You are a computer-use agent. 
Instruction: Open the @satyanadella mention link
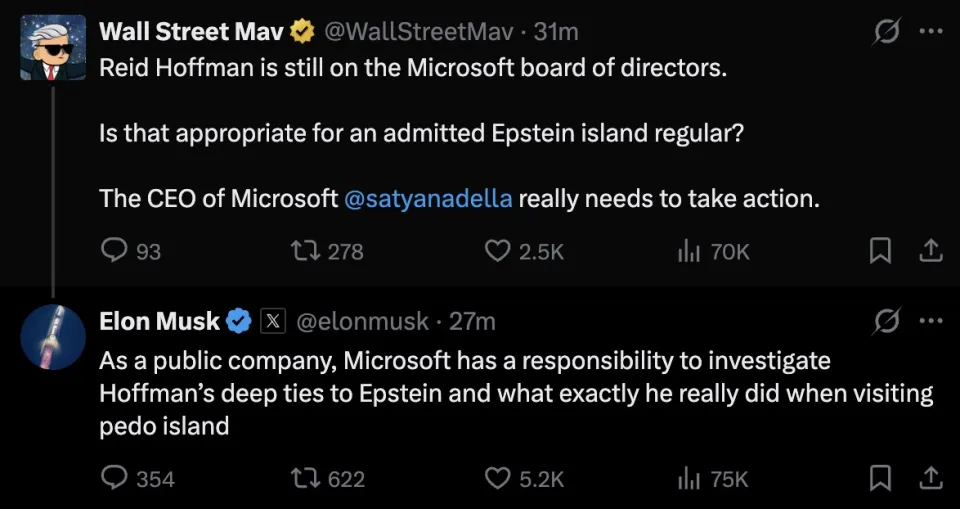(x=428, y=198)
